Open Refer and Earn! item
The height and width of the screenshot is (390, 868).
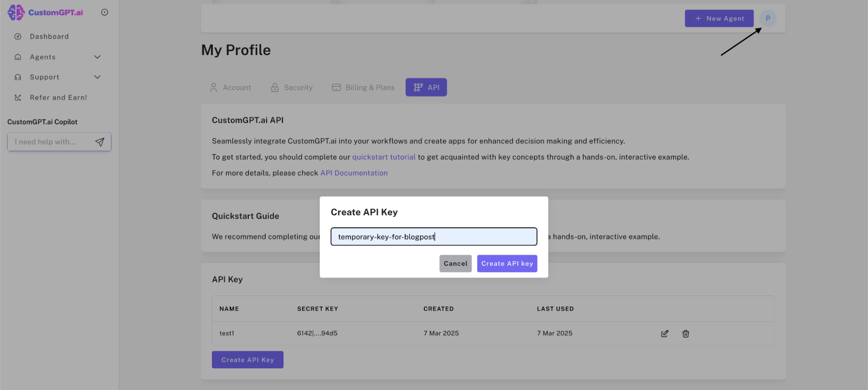58,98
